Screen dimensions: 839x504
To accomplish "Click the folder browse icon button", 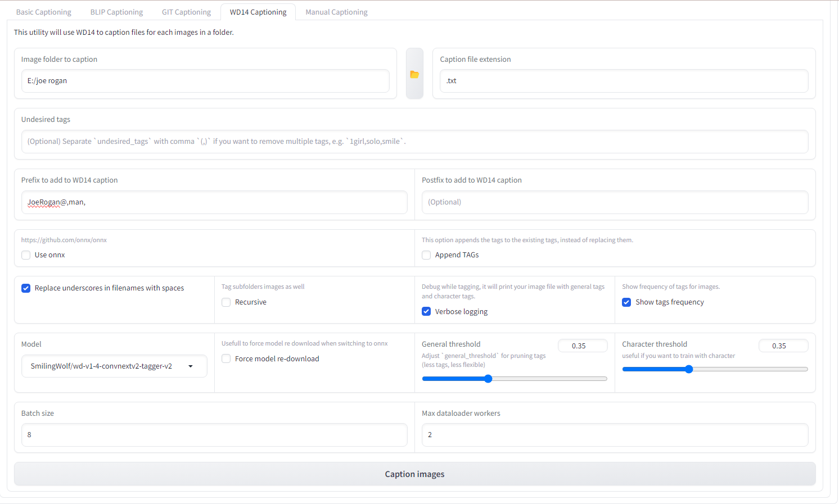I will tap(414, 74).
